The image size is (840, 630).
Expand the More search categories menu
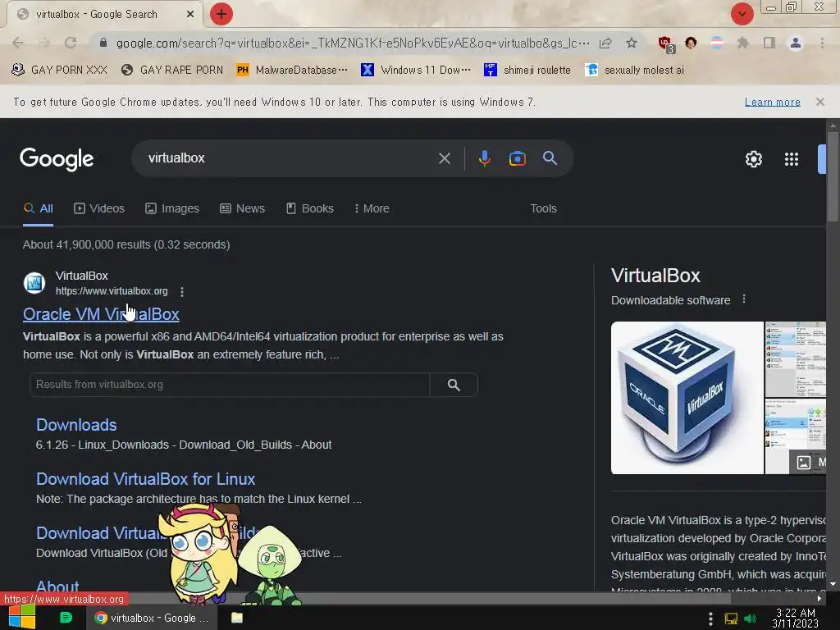click(372, 208)
